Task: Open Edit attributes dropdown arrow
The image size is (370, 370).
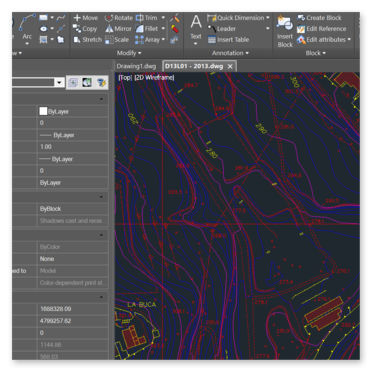Action: tap(349, 40)
